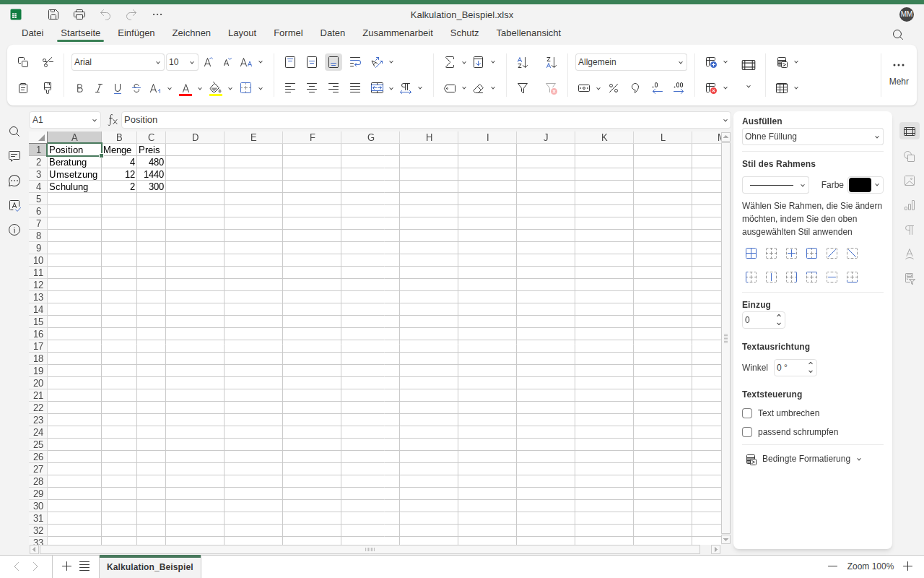Toggle Italic formatting
The width and height of the screenshot is (924, 578).
pyautogui.click(x=99, y=88)
